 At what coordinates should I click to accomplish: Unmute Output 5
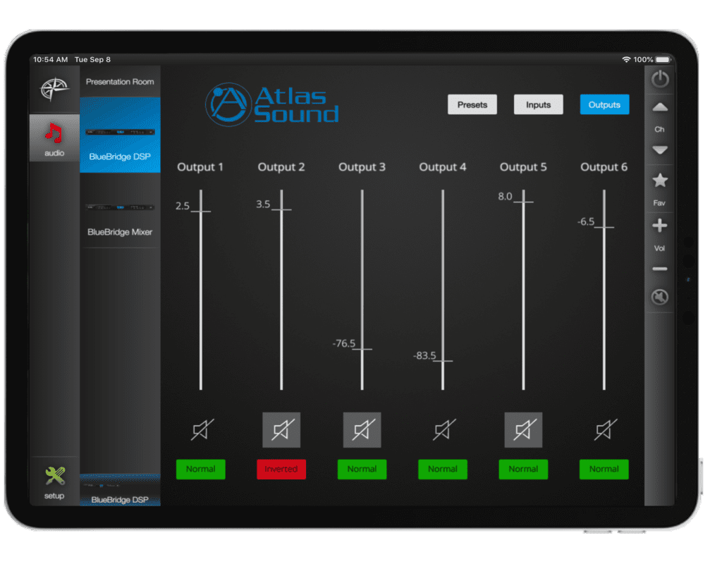click(523, 430)
